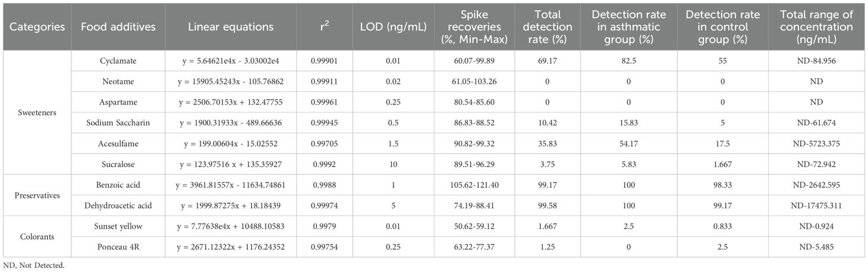Image resolution: width=868 pixels, height=272 pixels.
Task: Select the "Cyclamate" food additive cell
Action: (x=118, y=61)
